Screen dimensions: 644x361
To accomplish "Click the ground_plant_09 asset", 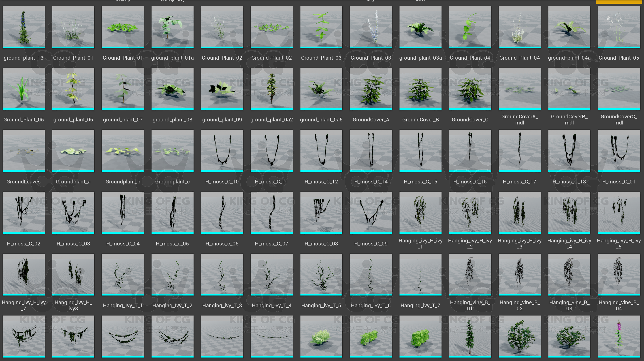I will click(222, 88).
